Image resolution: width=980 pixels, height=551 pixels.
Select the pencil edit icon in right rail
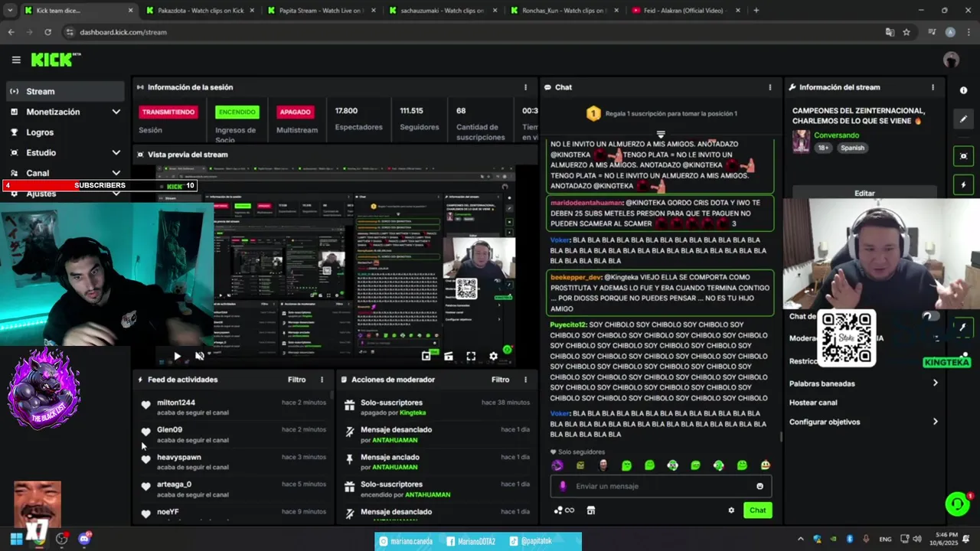pos(963,119)
